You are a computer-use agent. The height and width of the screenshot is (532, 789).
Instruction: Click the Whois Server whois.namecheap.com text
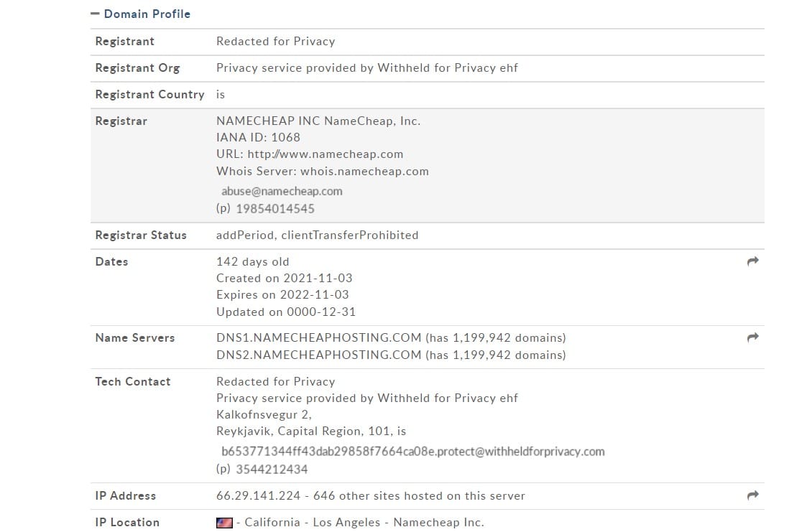click(x=323, y=171)
